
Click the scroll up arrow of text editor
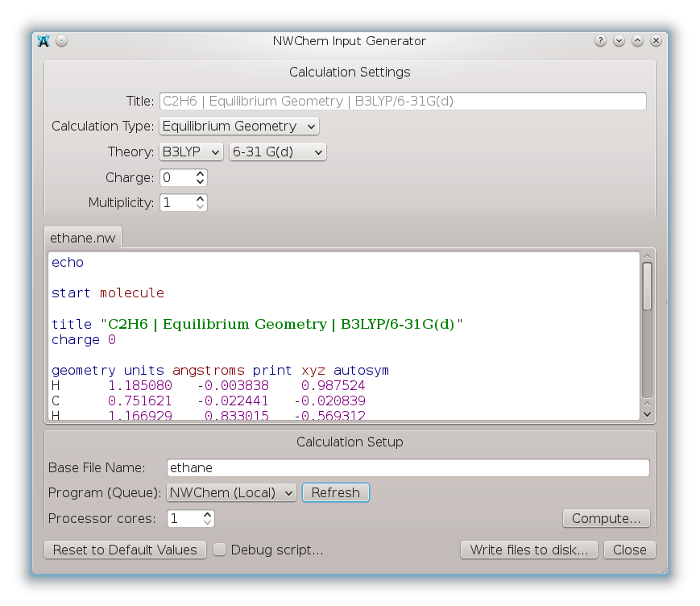(647, 257)
